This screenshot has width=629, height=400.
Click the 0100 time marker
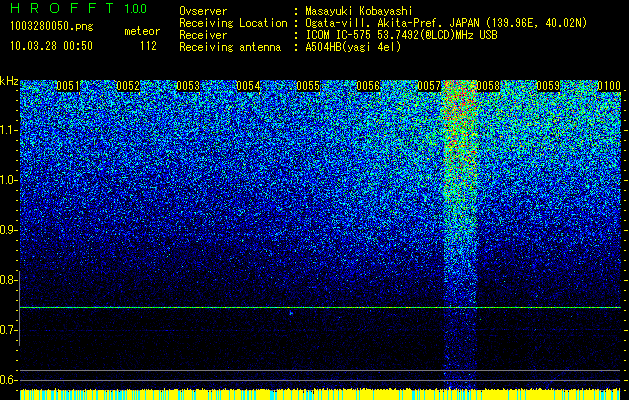coord(609,86)
